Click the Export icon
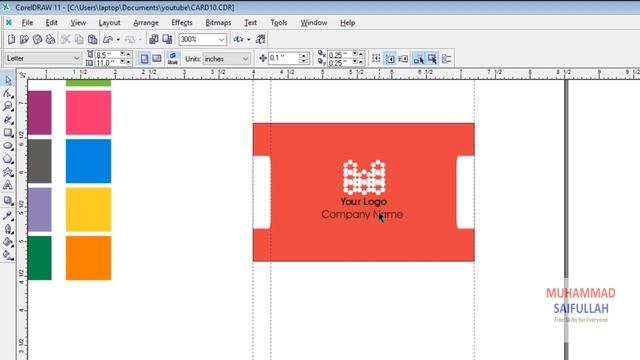This screenshot has width=640, height=360. [x=167, y=39]
